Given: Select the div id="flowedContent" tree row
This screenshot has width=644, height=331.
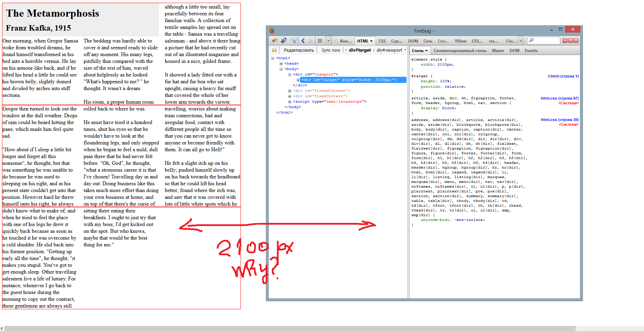Looking at the screenshot, I should click(x=321, y=91).
